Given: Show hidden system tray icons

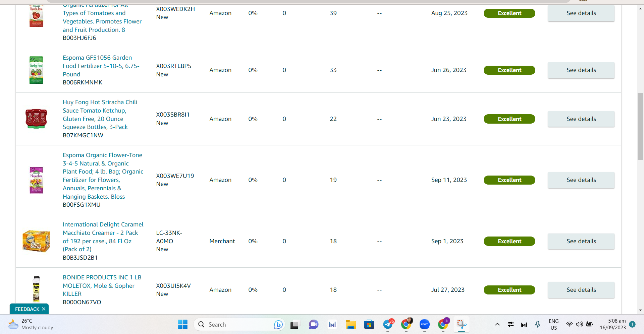Looking at the screenshot, I should click(x=497, y=324).
